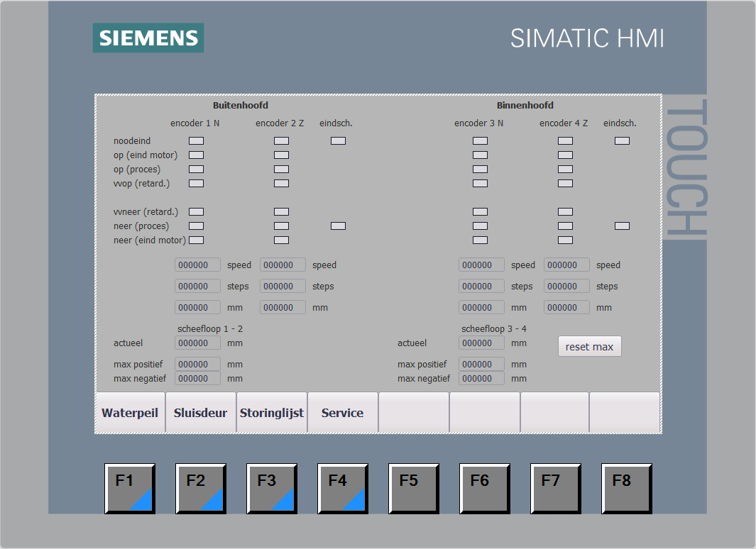Select scheefloop 3 - 4 max positief field
This screenshot has width=756, height=549.
click(481, 364)
